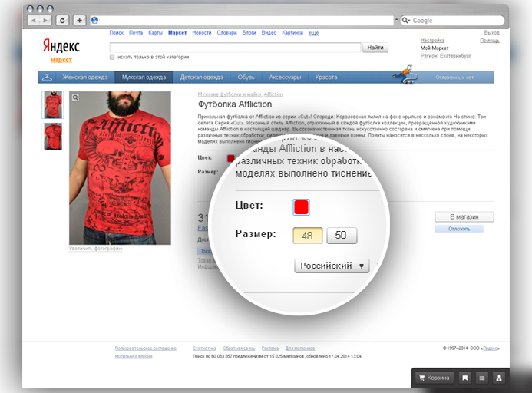The height and width of the screenshot is (393, 532).
Task: Click the browser back arrow button
Action: coord(33,21)
